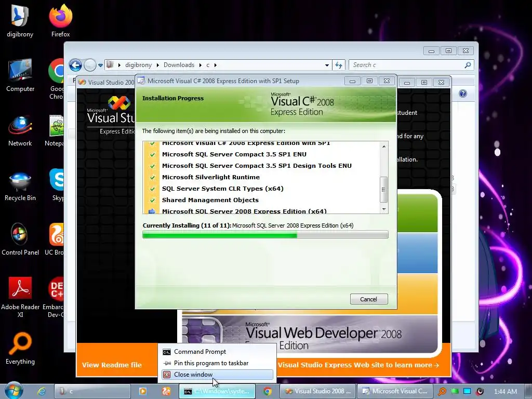Choose Pin this program to taskbar
Image resolution: width=532 pixels, height=399 pixels.
tap(217, 363)
